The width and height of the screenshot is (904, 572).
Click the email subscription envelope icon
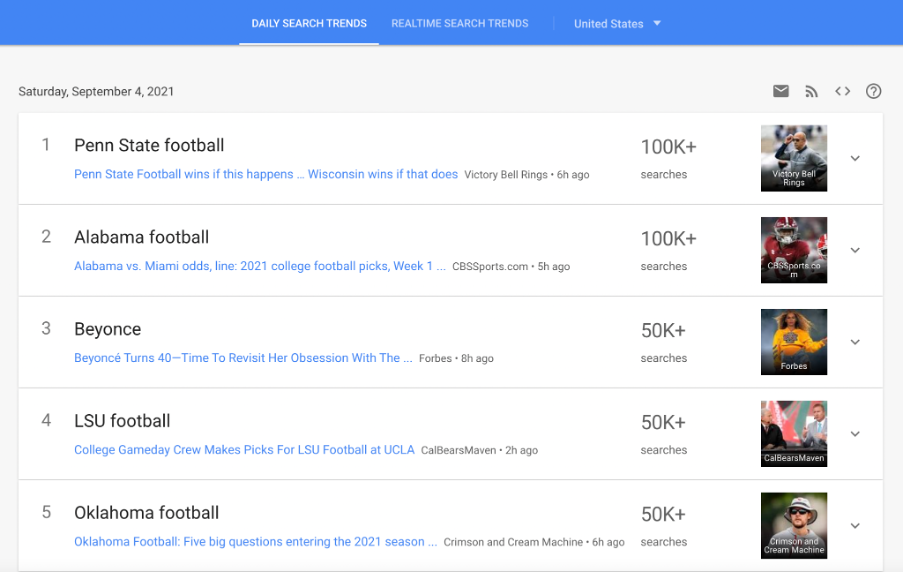pos(781,91)
